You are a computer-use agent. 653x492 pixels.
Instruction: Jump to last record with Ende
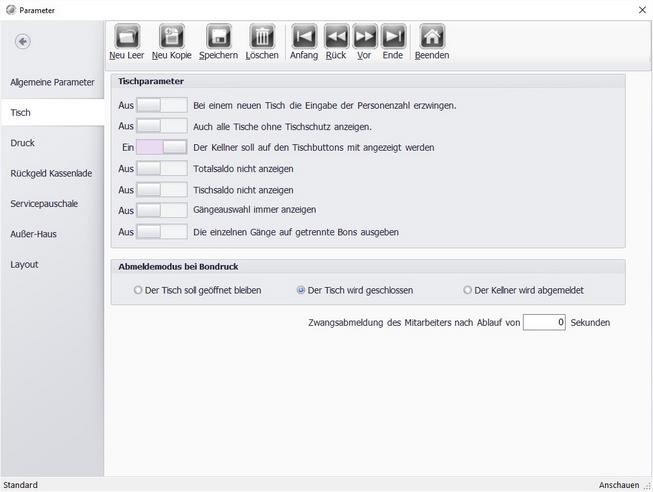tap(393, 36)
